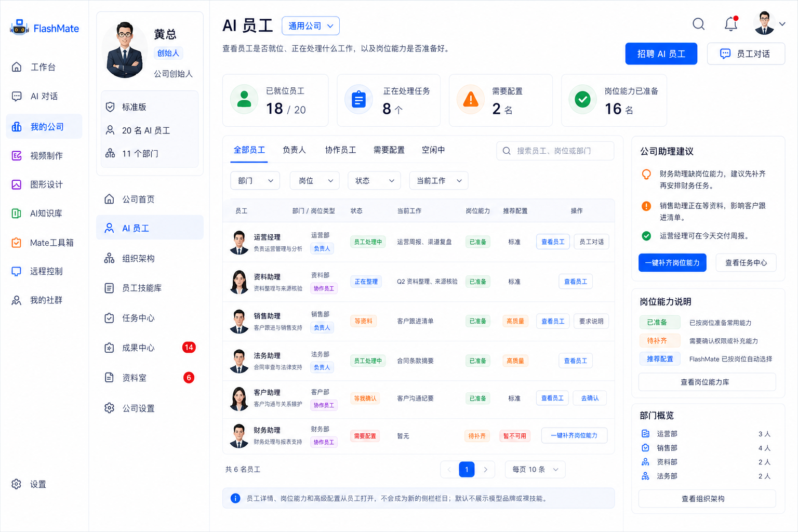798x532 pixels.
Task: Select 我的公司 in the left sidebar
Action: (44, 127)
